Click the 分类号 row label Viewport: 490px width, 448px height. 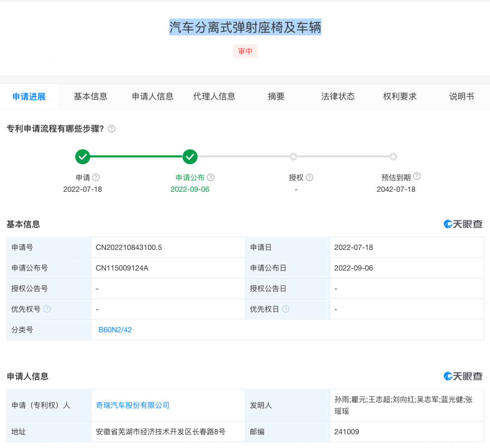(22, 330)
